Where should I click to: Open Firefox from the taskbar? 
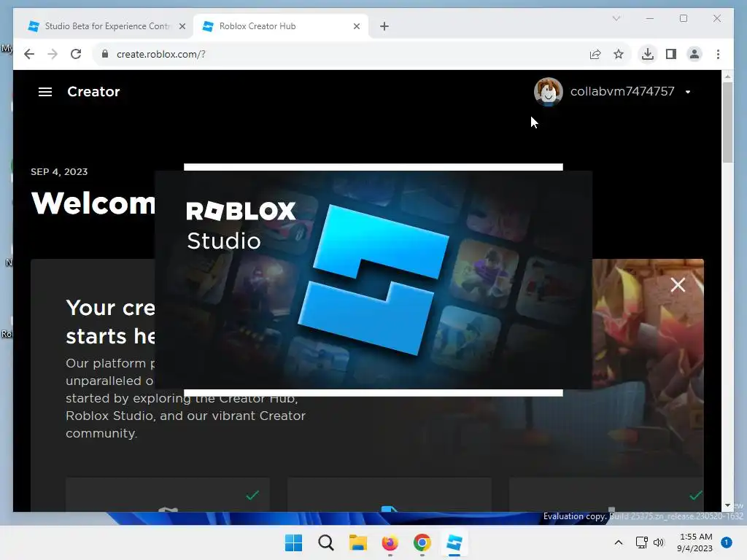point(390,542)
